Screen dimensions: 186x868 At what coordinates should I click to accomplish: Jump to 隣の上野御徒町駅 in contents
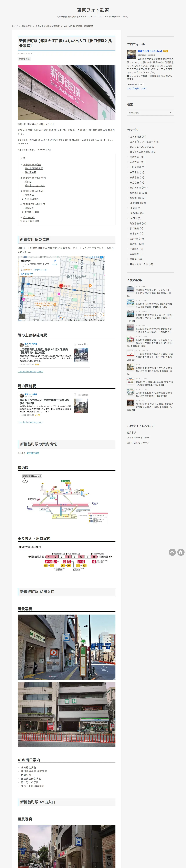[34, 169]
